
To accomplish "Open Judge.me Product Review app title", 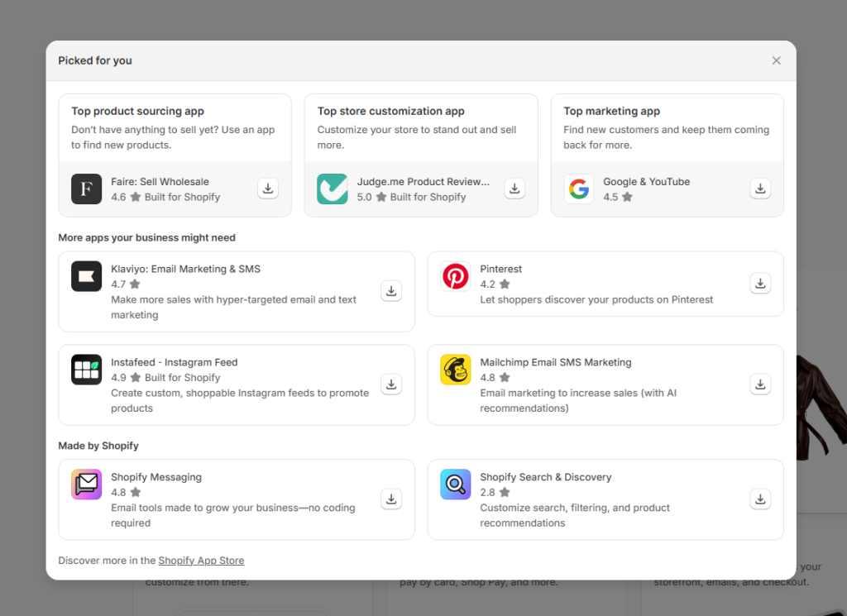I will point(423,182).
